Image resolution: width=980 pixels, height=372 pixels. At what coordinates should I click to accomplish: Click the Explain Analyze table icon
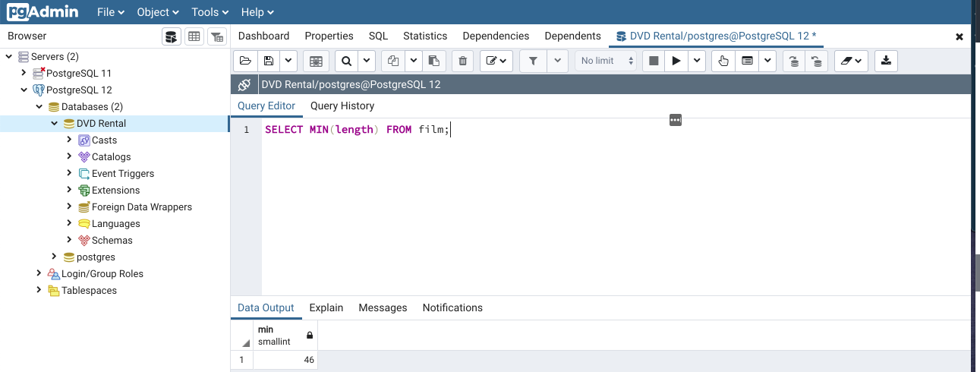(747, 61)
